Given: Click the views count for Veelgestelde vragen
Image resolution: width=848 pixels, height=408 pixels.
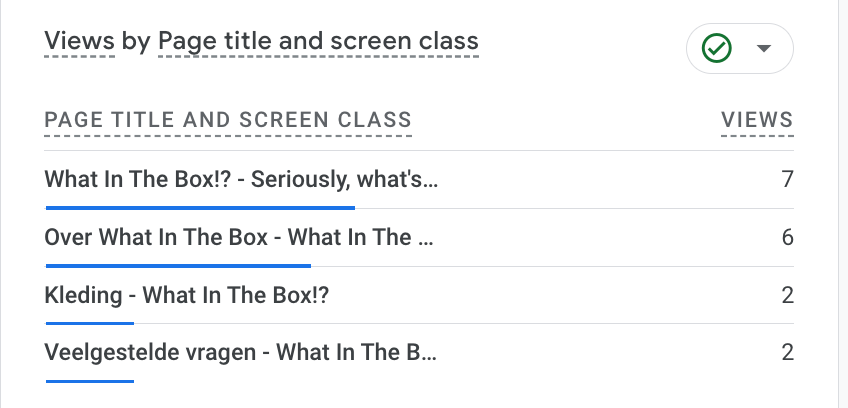Looking at the screenshot, I should tap(787, 353).
